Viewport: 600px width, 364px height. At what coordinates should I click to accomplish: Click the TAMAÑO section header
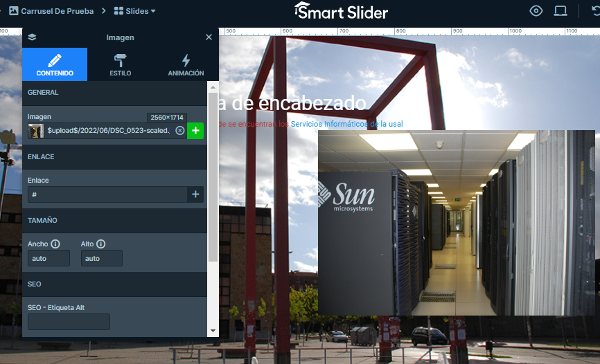point(114,221)
